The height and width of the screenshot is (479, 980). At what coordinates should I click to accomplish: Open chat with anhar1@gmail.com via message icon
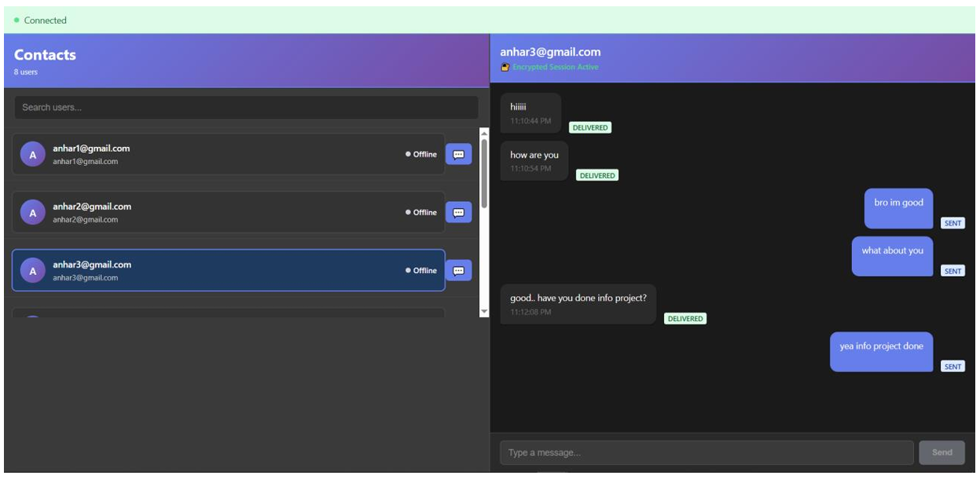point(458,155)
